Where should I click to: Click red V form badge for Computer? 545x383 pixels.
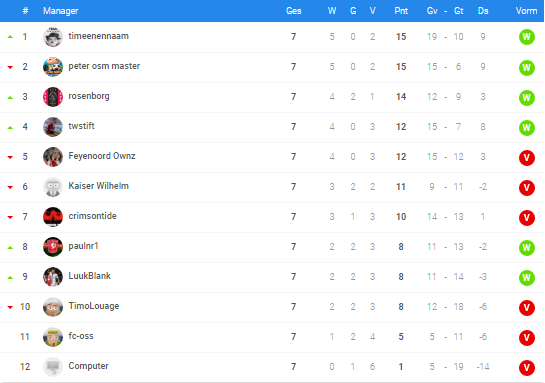tap(527, 368)
